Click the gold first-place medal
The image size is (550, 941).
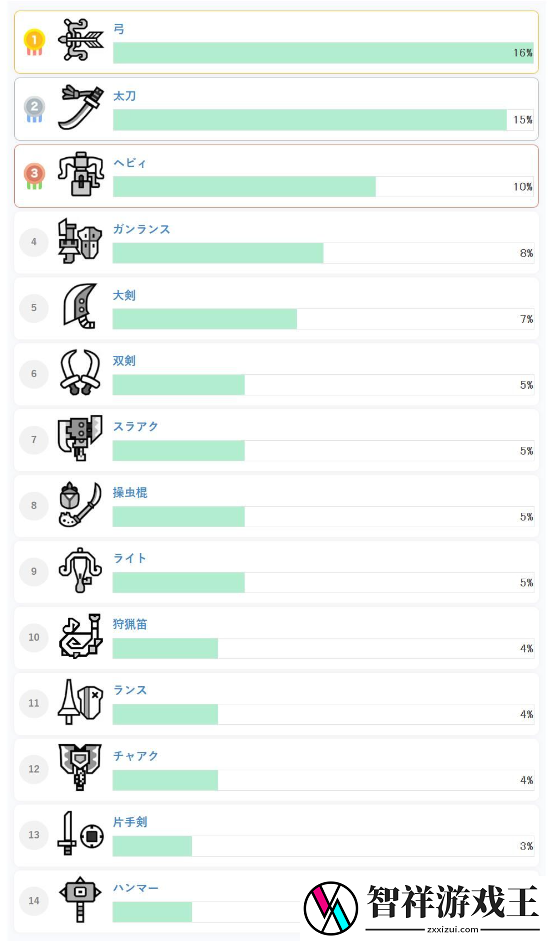tap(34, 43)
